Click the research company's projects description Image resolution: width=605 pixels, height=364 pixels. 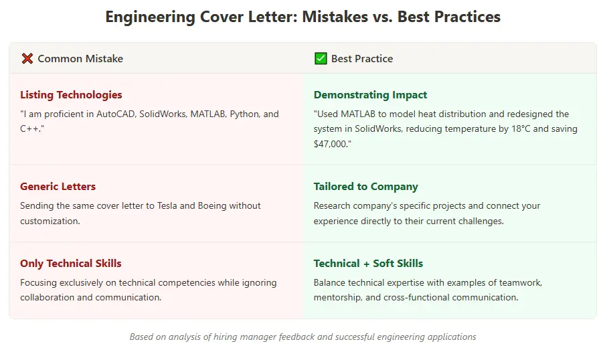click(x=426, y=213)
